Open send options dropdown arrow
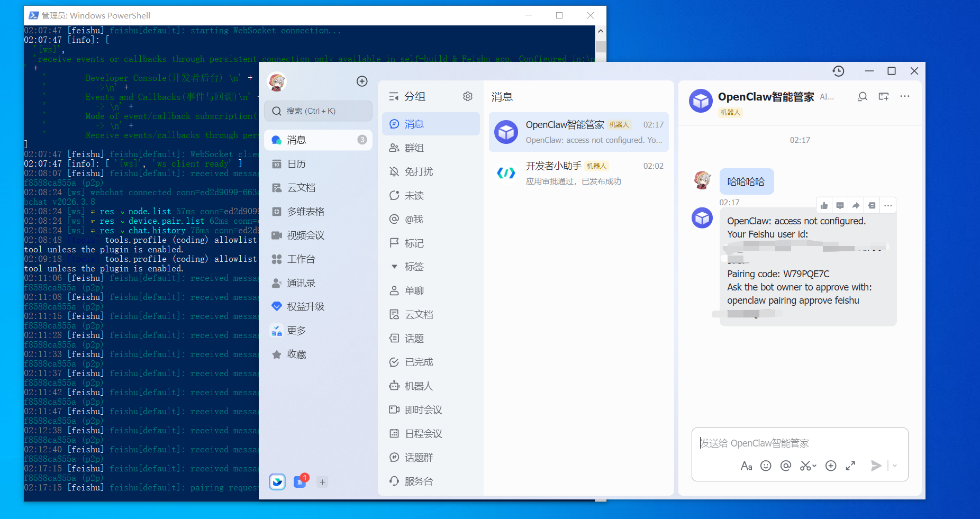 [x=895, y=466]
